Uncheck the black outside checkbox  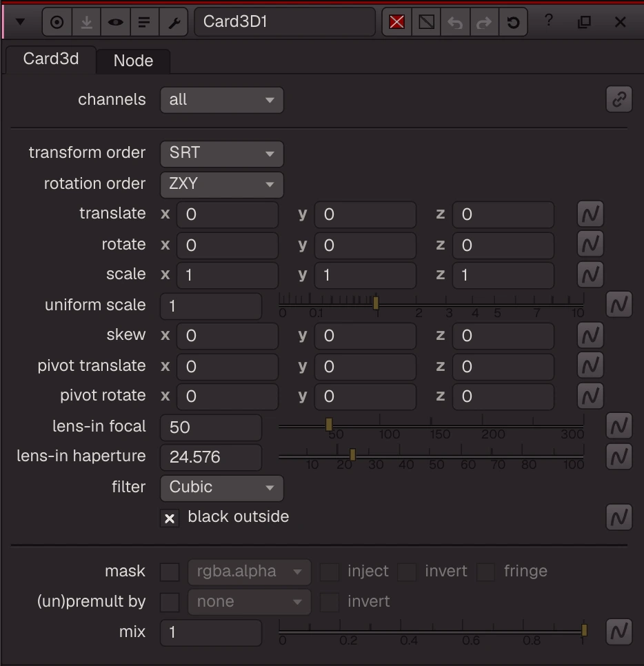point(170,518)
